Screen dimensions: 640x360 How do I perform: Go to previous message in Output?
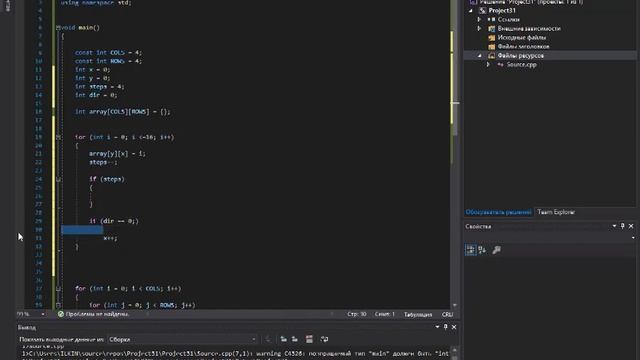pos(283,339)
